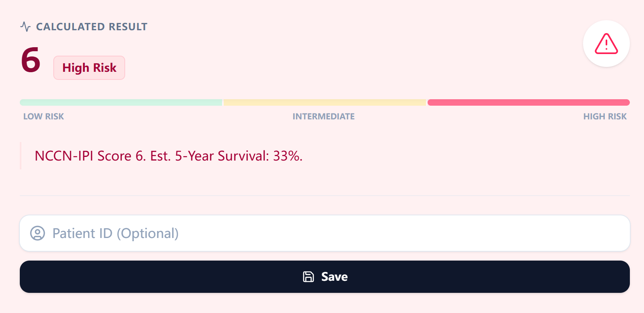Click the warning triangle alert icon

[606, 44]
